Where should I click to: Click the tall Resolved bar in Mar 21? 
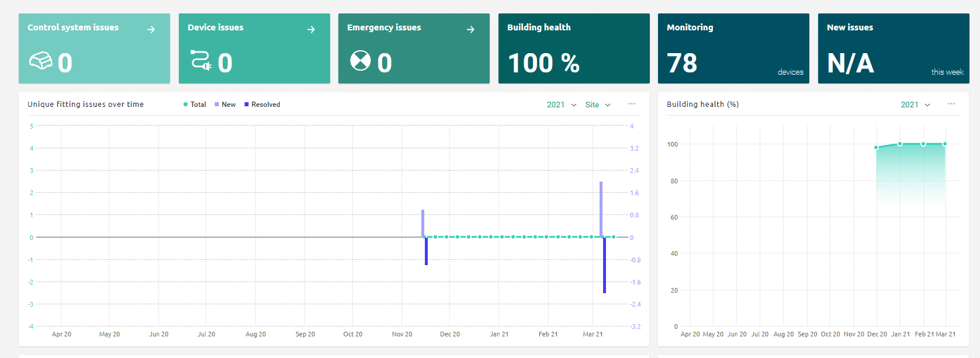604,266
